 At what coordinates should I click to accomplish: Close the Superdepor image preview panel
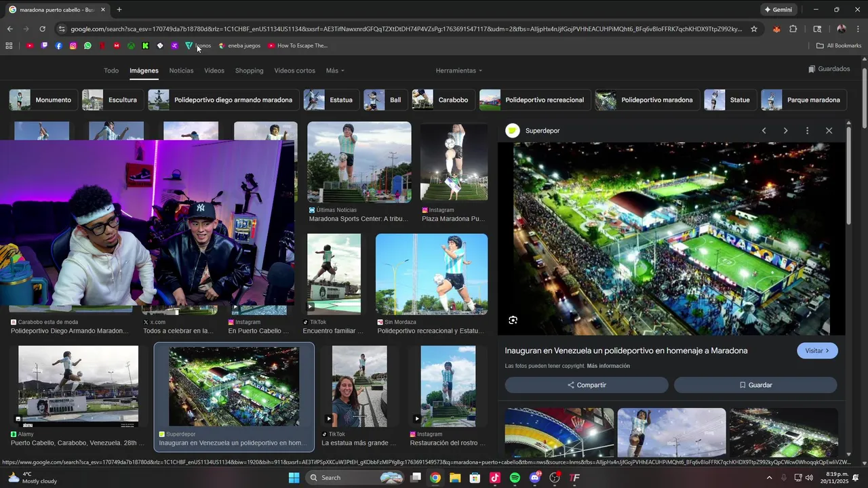click(829, 131)
